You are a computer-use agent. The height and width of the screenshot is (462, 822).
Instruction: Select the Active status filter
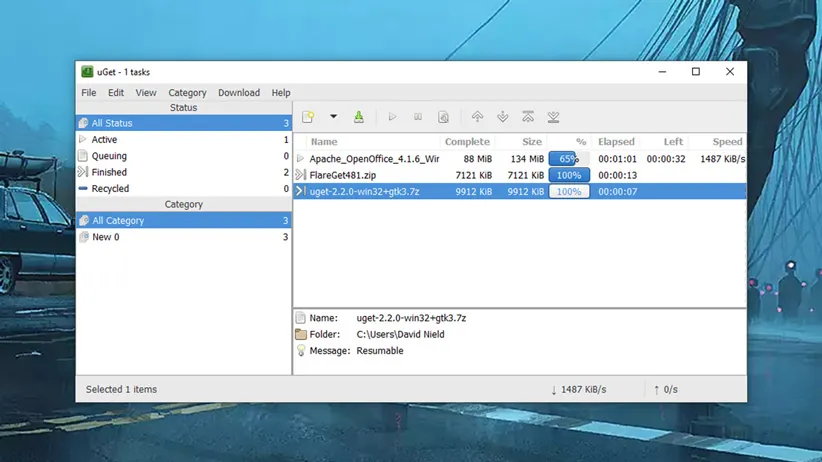click(104, 140)
